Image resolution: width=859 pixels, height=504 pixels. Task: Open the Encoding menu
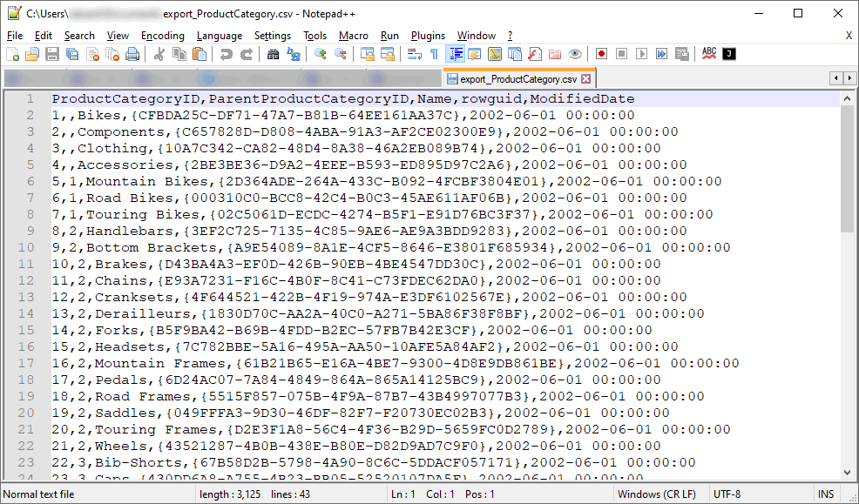click(x=162, y=36)
